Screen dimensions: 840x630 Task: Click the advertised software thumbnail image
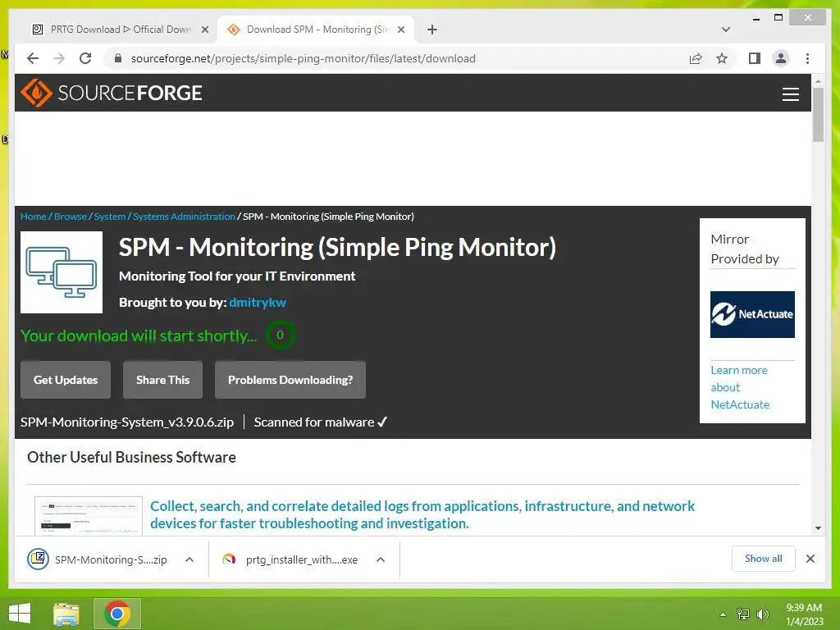[x=89, y=516]
